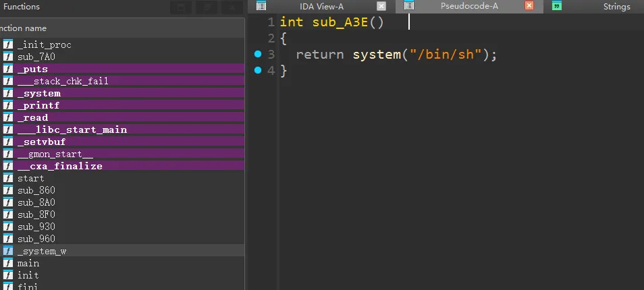Click function icon beside _init_proc

[8, 45]
